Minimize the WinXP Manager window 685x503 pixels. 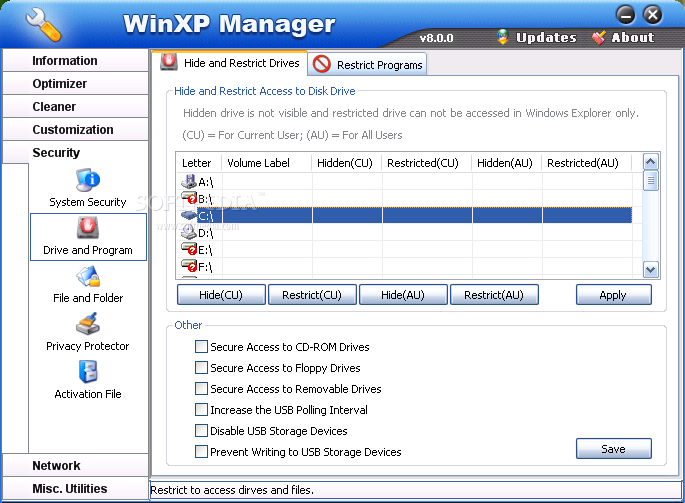[x=626, y=15]
